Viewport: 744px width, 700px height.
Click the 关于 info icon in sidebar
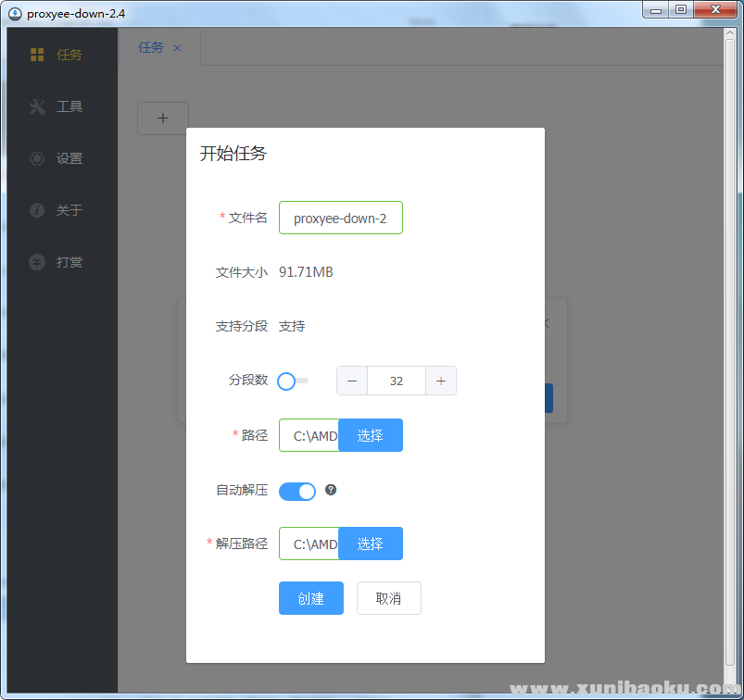pos(37,210)
